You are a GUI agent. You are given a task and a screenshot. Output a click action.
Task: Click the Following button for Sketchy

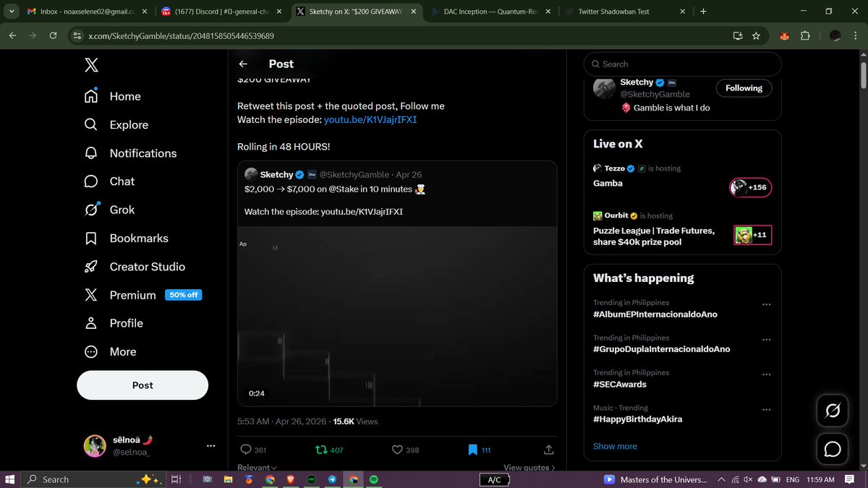744,88
